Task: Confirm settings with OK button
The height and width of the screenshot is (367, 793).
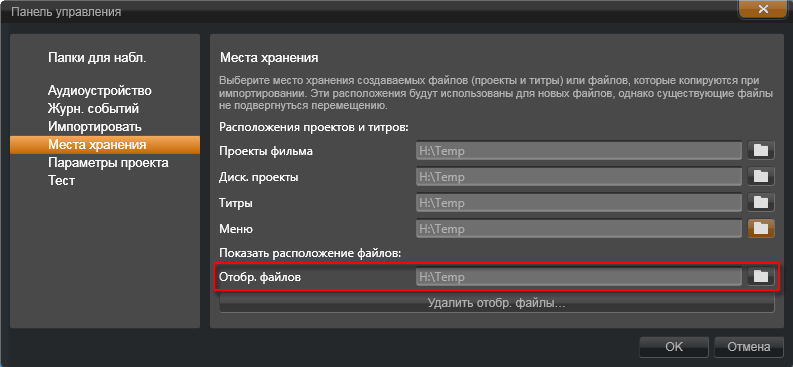Action: pos(674,347)
